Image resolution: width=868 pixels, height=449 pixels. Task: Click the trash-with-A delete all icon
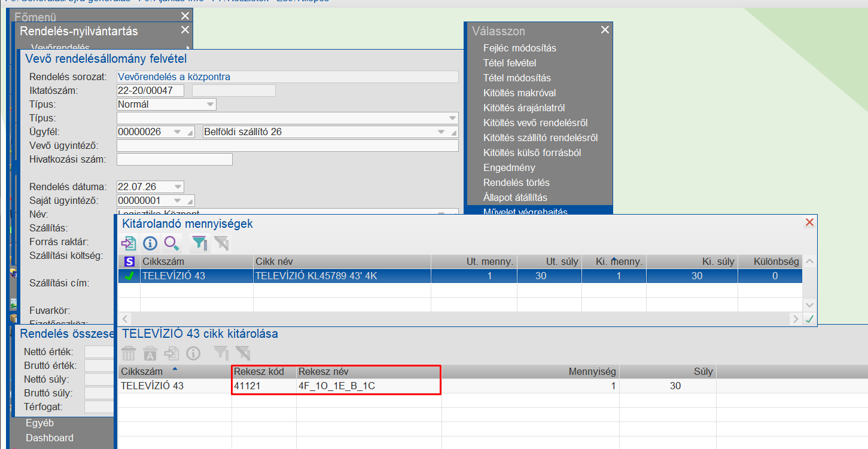(x=150, y=353)
